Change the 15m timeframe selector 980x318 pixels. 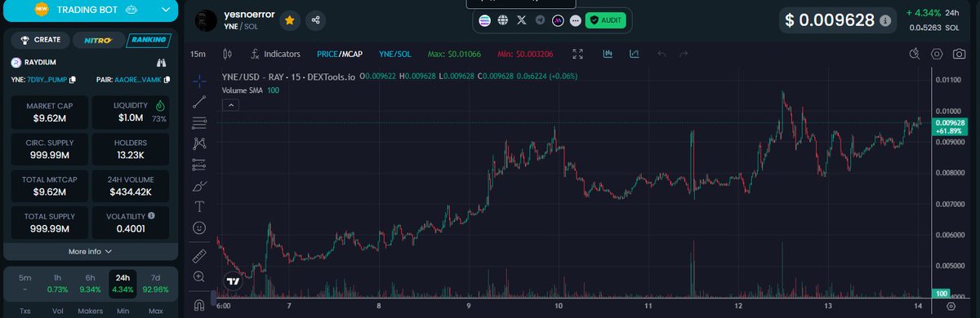[x=198, y=54]
